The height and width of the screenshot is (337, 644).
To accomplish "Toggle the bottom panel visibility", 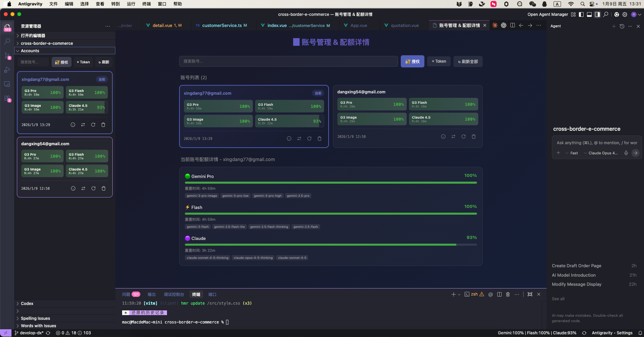I will coord(589,14).
